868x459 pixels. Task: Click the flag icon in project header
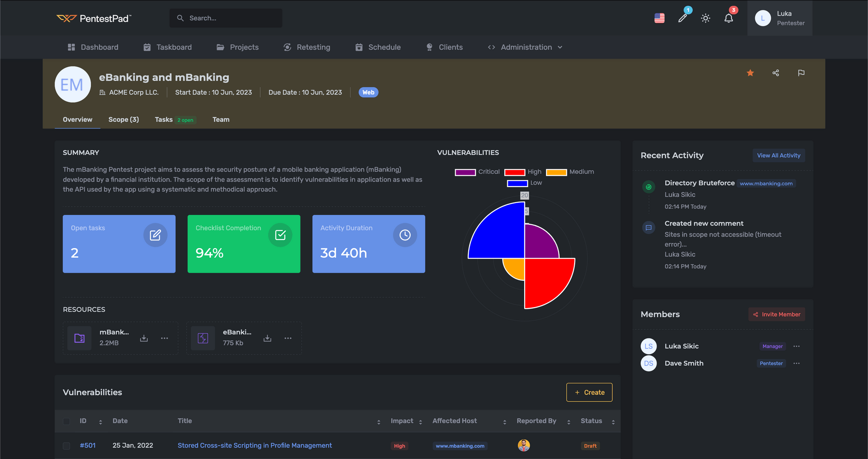(801, 73)
